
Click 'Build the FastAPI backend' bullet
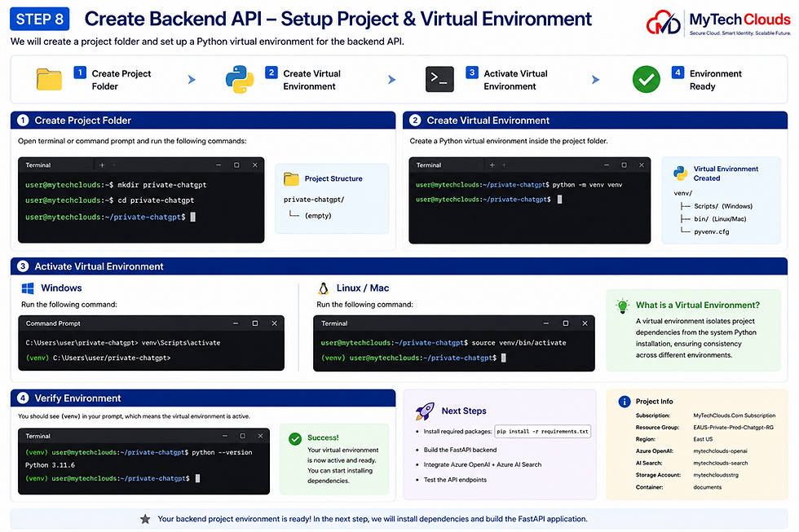coord(460,450)
